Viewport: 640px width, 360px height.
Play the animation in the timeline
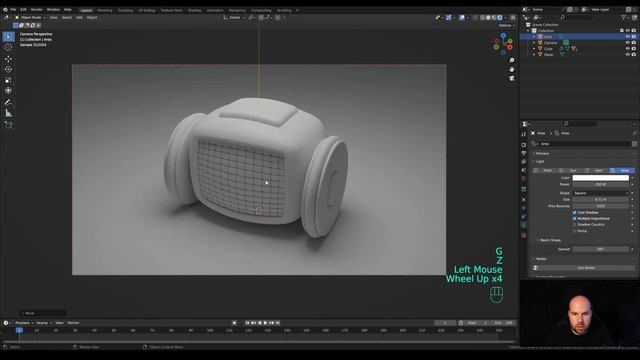click(265, 323)
